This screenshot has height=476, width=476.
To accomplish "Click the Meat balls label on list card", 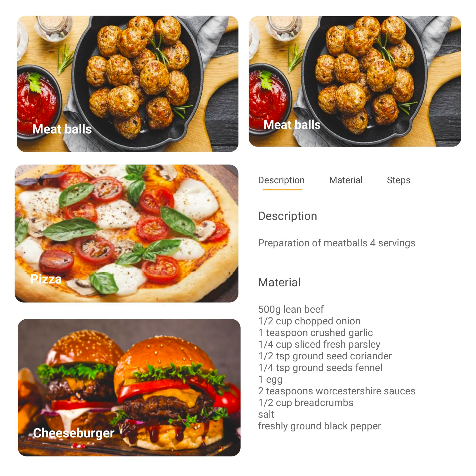I will 62,129.
